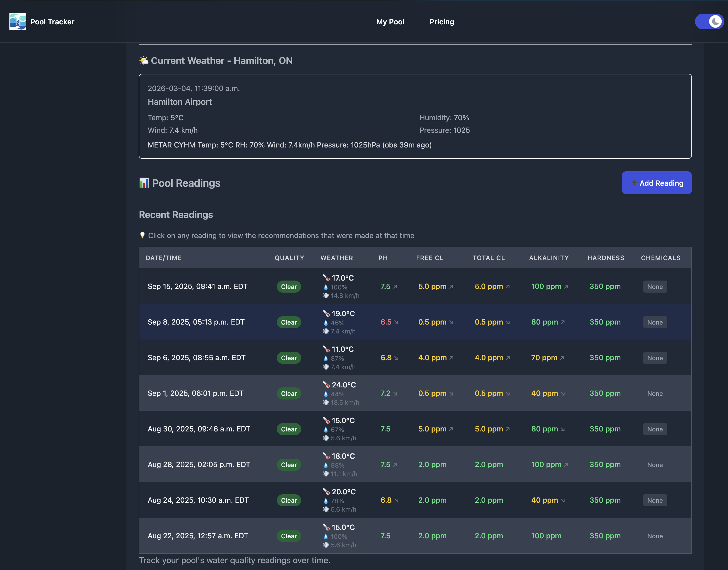The height and width of the screenshot is (570, 728).
Task: Click the sun-cloud icon beside Current Weather
Action: coord(144,61)
